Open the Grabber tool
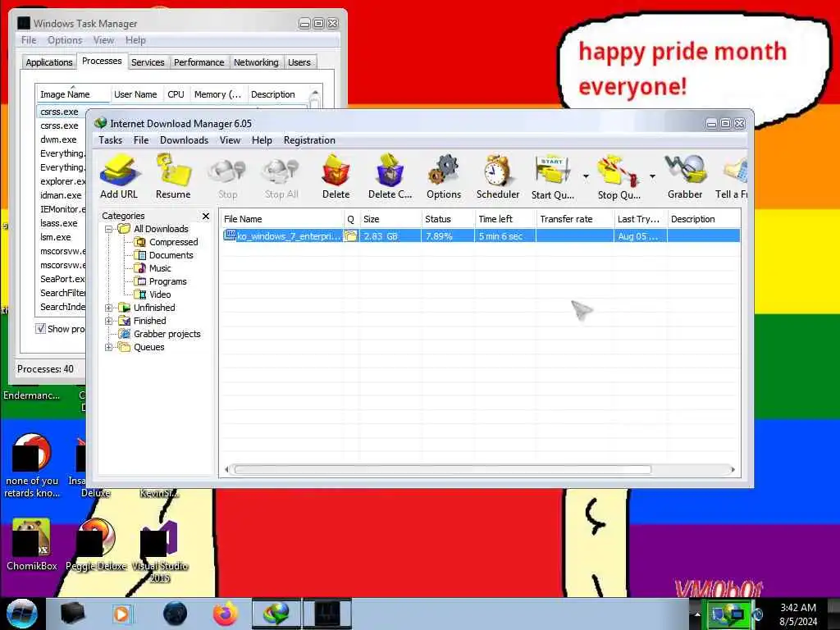This screenshot has width=840, height=630. click(x=685, y=177)
